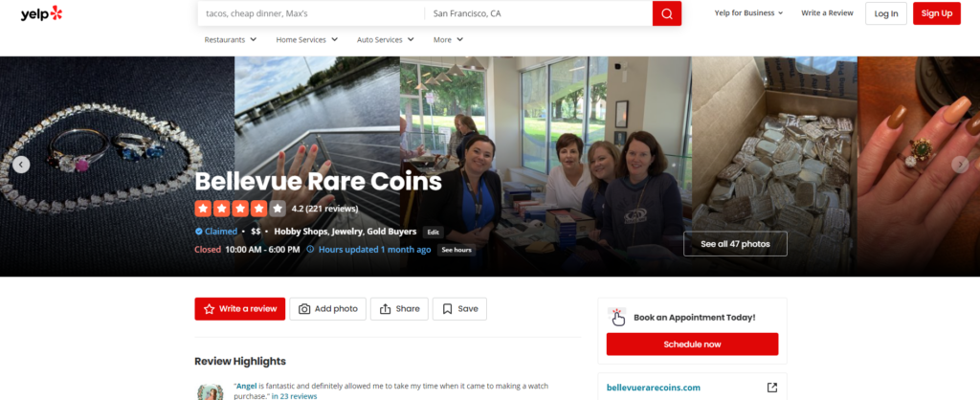Focus the search keywords input field
Image resolution: width=980 pixels, height=400 pixels.
click(311, 13)
